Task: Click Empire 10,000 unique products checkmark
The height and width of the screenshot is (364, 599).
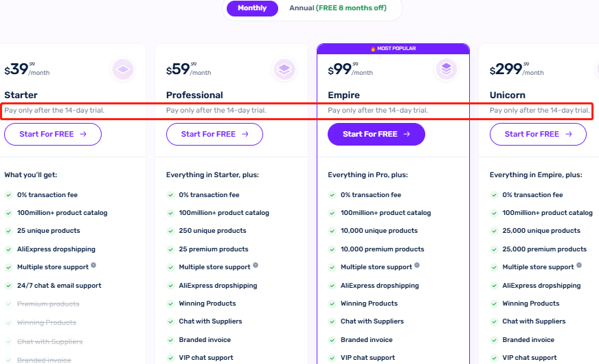Action: 332,231
